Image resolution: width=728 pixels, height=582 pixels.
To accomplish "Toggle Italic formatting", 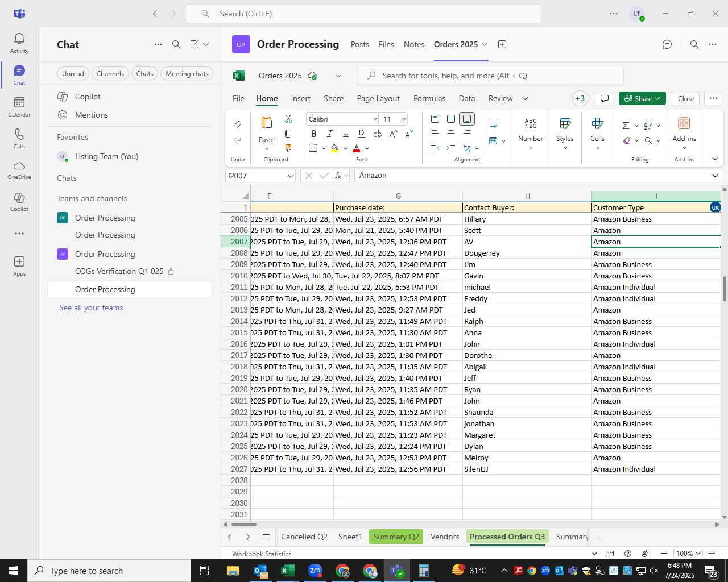I will (330, 134).
